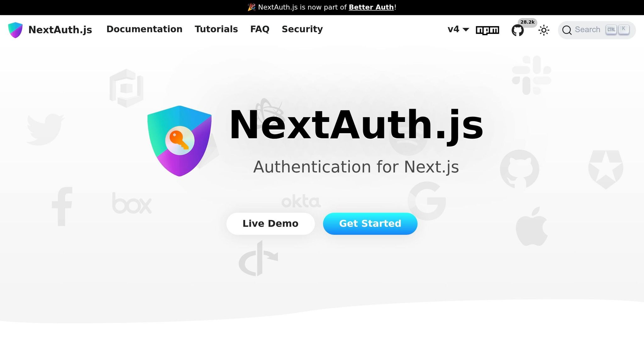
Task: Click the large hero shield key logo
Action: coord(180,141)
